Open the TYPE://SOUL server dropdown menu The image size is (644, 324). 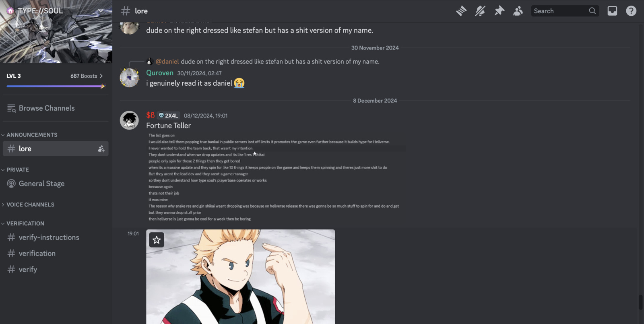tap(56, 11)
